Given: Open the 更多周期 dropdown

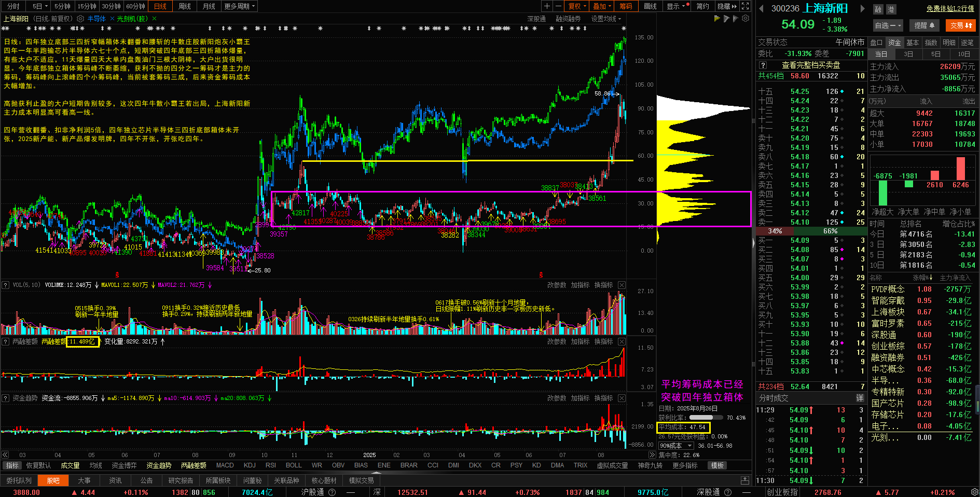Looking at the screenshot, I should (240, 6).
